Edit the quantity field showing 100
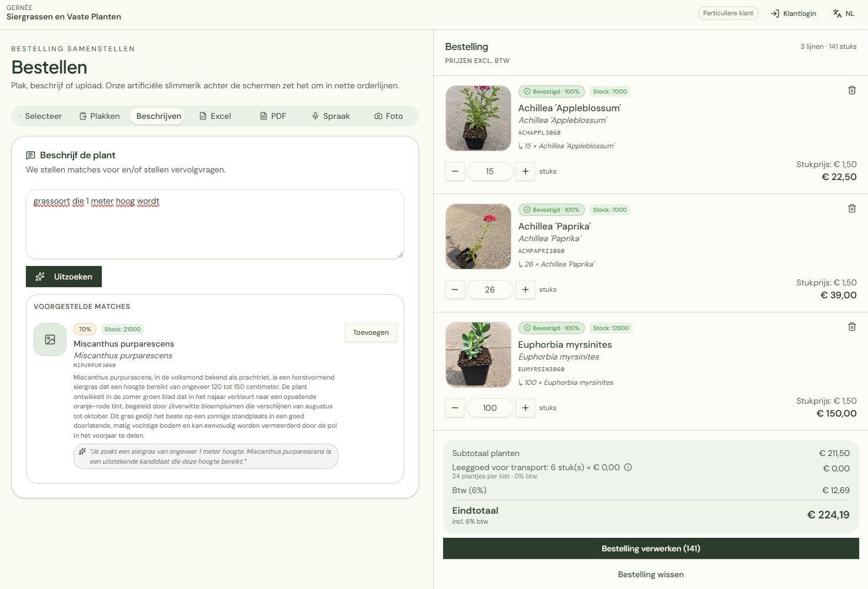 click(490, 408)
